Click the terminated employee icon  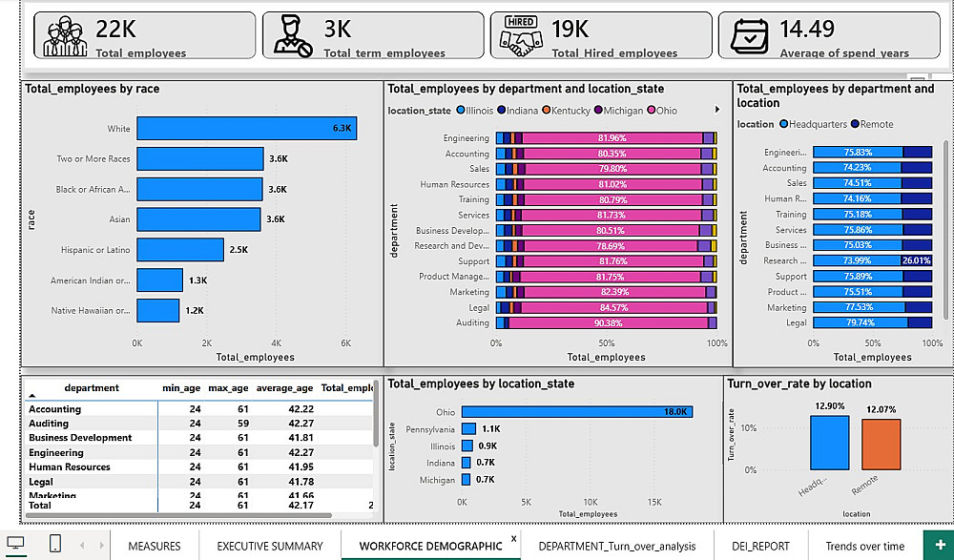(293, 36)
